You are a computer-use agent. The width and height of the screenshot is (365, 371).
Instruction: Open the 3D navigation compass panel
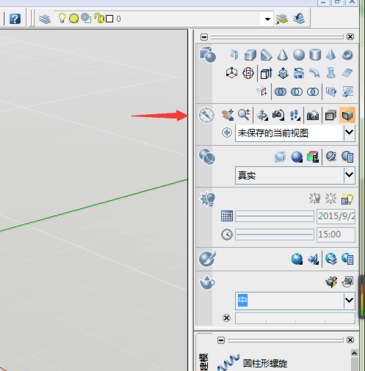pyautogui.click(x=207, y=116)
